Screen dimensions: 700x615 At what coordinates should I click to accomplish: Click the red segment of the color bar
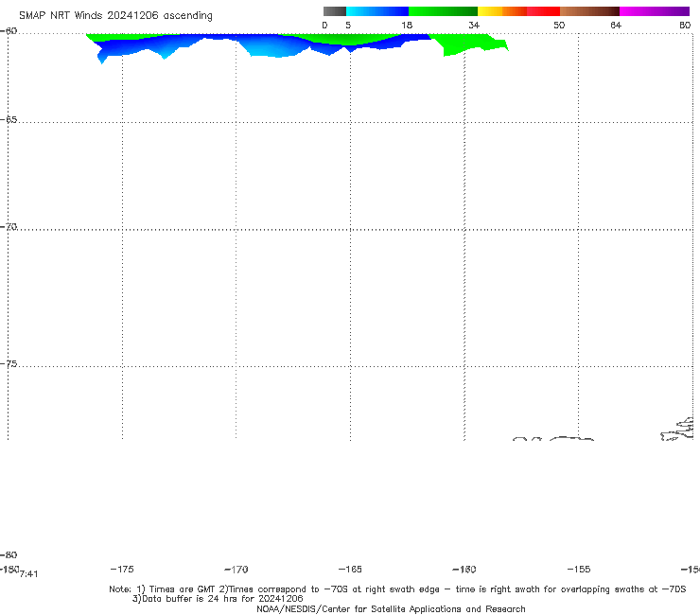(x=543, y=11)
